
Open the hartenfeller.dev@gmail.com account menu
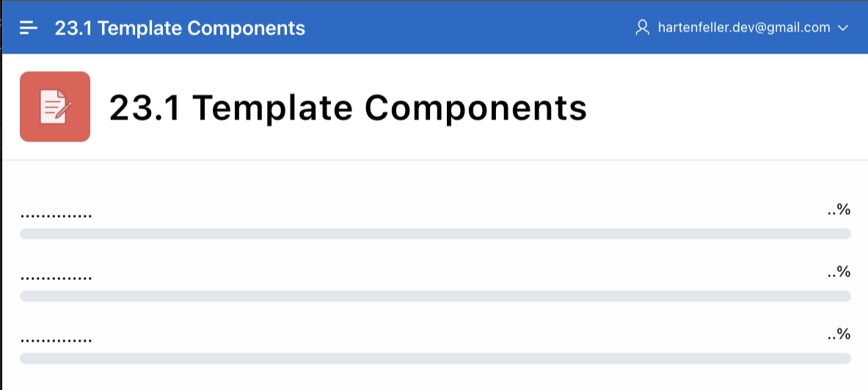[x=744, y=28]
